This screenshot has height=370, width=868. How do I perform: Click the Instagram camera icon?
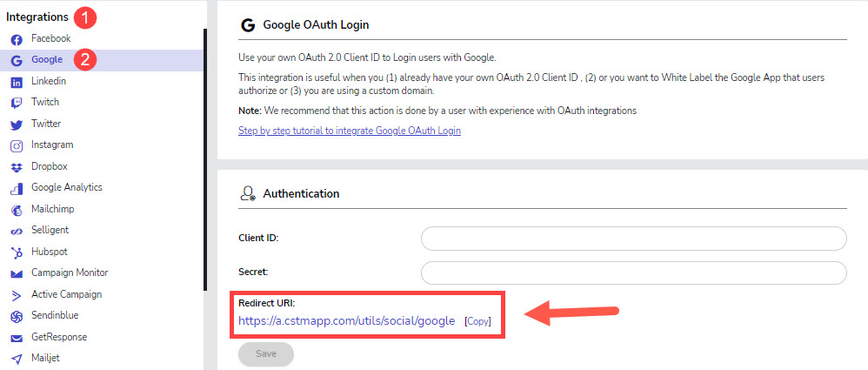pos(17,146)
